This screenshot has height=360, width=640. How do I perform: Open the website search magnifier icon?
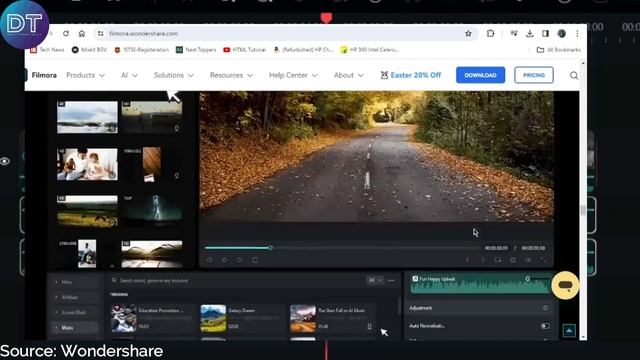574,76
